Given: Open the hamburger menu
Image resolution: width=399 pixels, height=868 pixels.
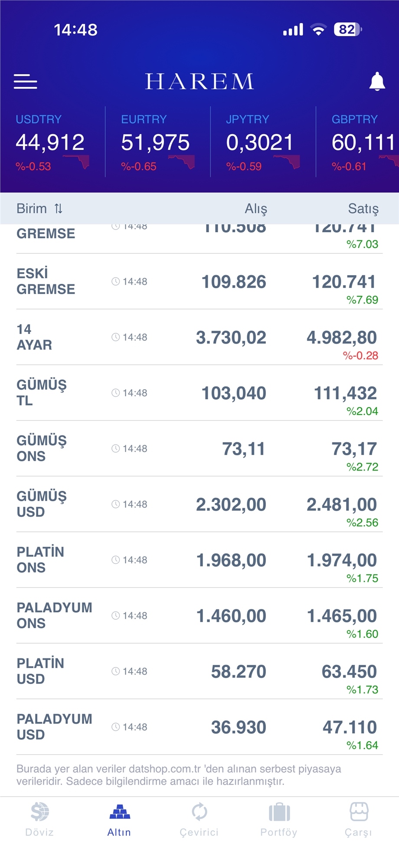Looking at the screenshot, I should click(x=26, y=82).
